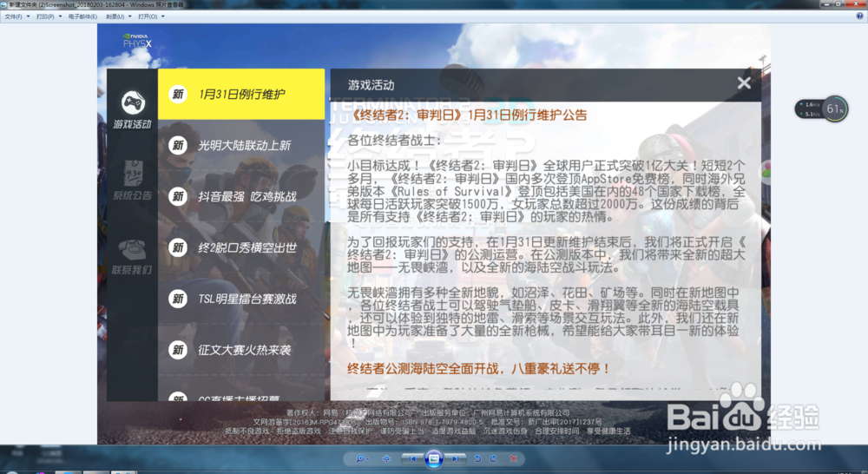Rotate the picture clockwise
Viewport: 868px width, 474px height.
(493, 458)
